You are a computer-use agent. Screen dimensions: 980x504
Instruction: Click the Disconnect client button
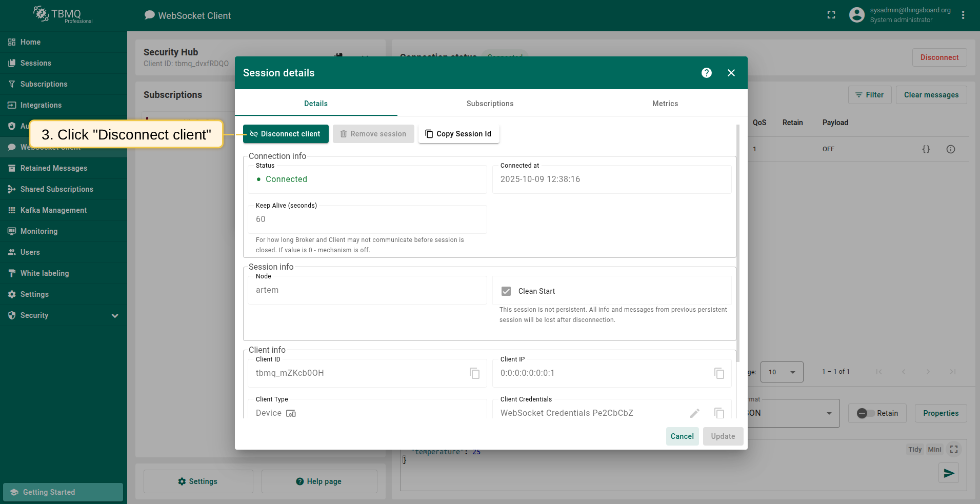pyautogui.click(x=286, y=134)
